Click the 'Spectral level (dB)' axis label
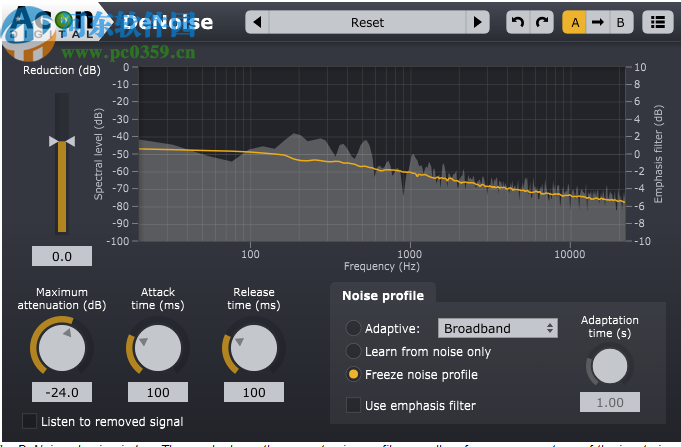Image resolution: width=681 pixels, height=447 pixels. [99, 154]
